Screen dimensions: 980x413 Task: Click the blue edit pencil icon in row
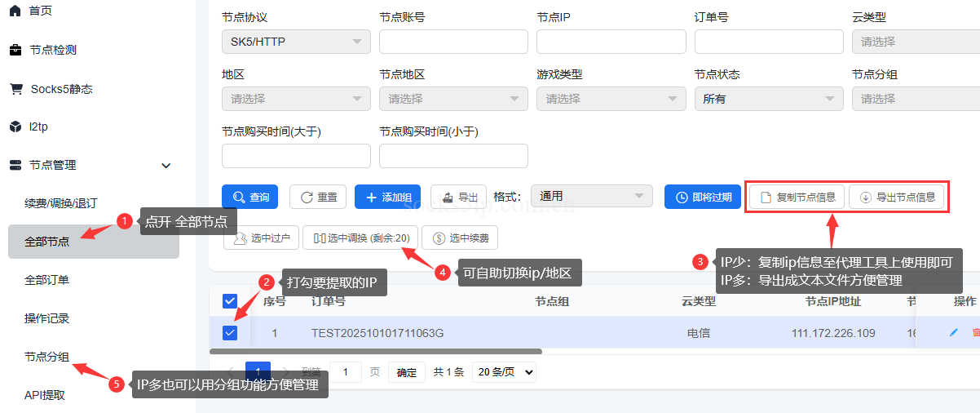coord(954,333)
